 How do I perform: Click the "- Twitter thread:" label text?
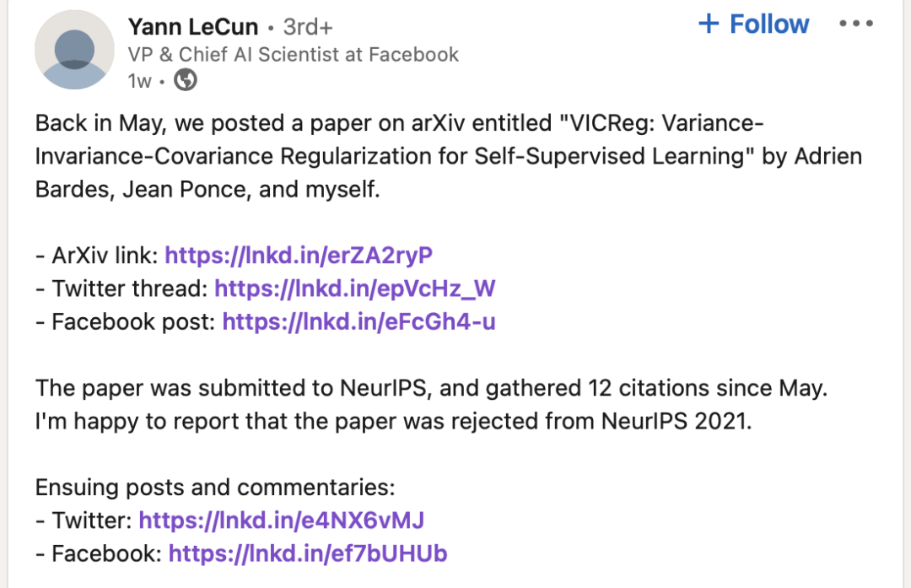[121, 289]
